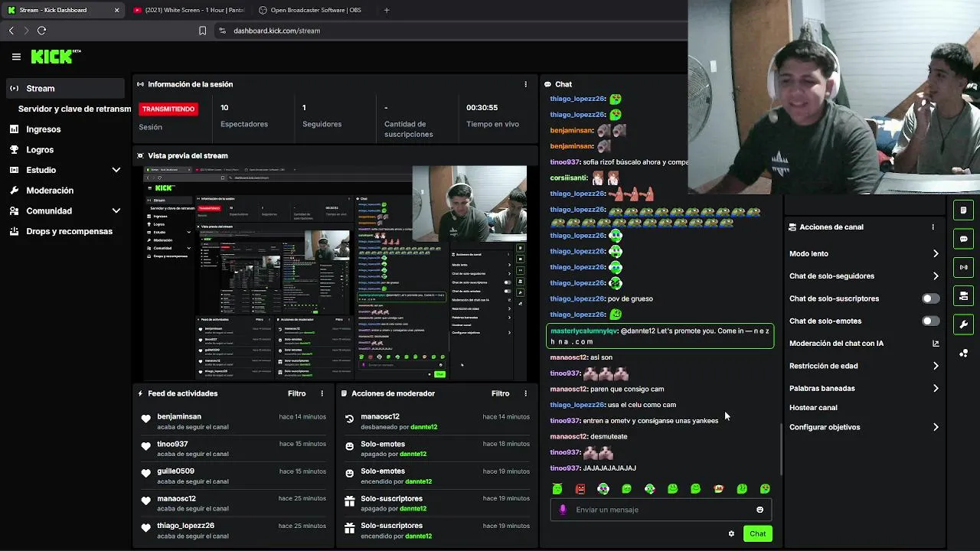
Task: Expand the Comunidad sidebar section
Action: pos(116,210)
